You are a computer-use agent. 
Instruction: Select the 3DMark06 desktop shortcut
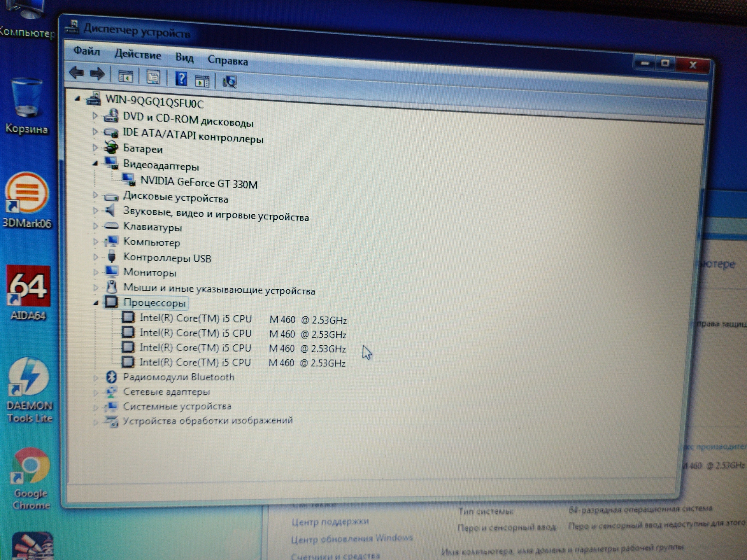27,200
